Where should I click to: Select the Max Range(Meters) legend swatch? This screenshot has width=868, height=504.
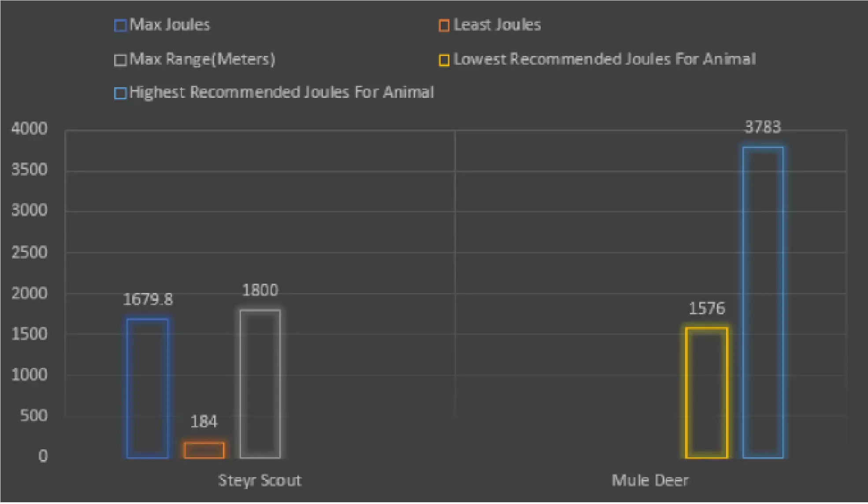pyautogui.click(x=120, y=60)
